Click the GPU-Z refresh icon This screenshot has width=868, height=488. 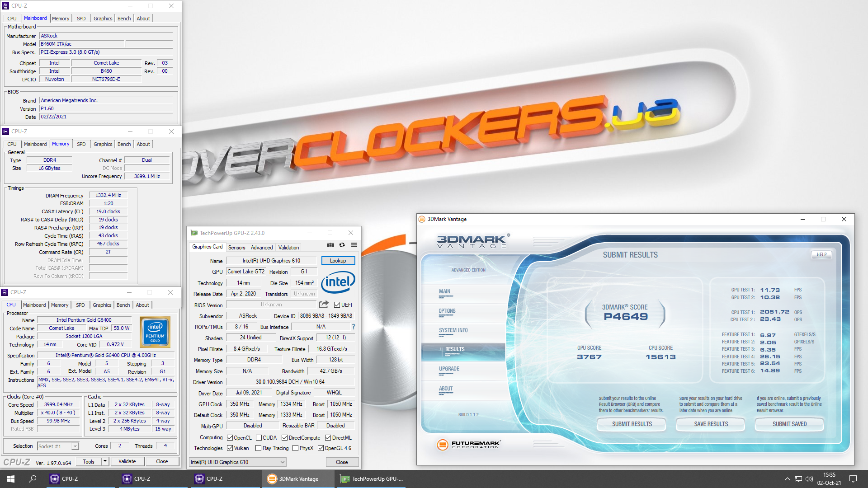342,245
